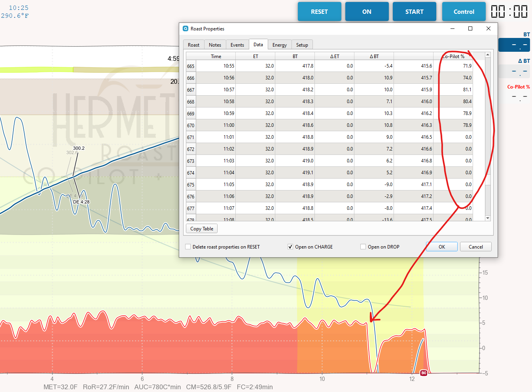The height and width of the screenshot is (392, 532).
Task: Click Copy Table to copy roast data
Action: (x=201, y=228)
